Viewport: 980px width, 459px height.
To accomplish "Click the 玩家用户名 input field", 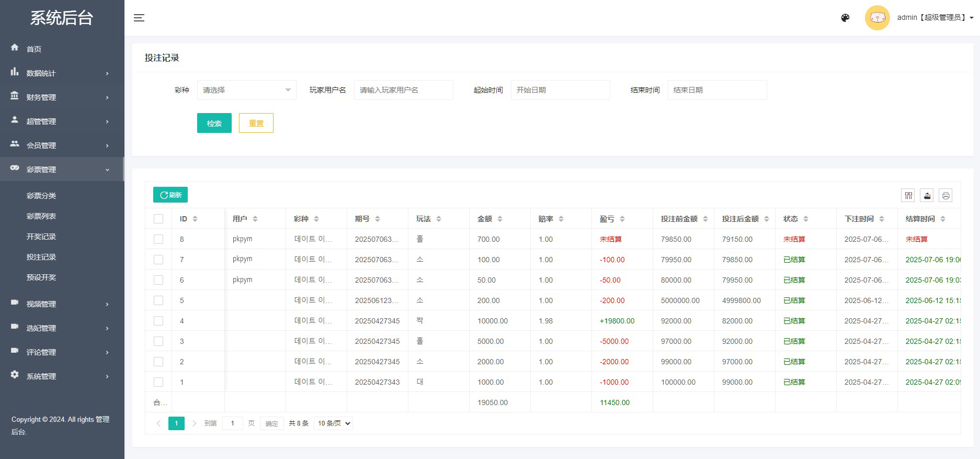I will point(404,90).
